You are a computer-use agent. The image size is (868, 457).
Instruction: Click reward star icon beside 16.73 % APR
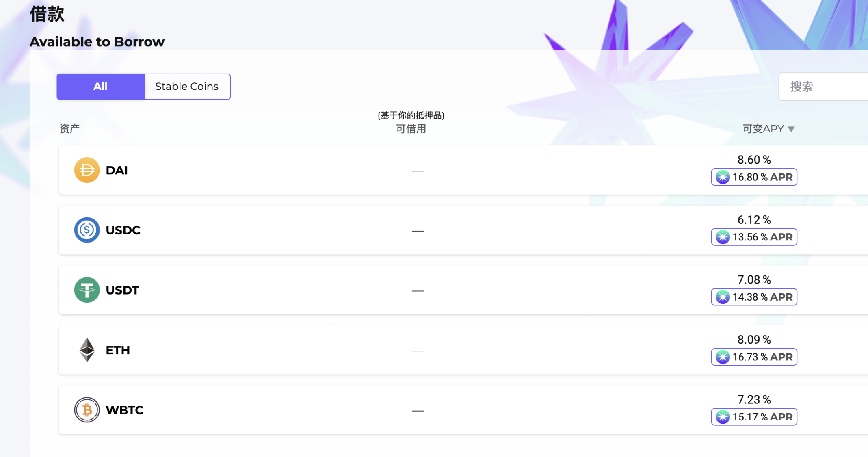coord(723,357)
